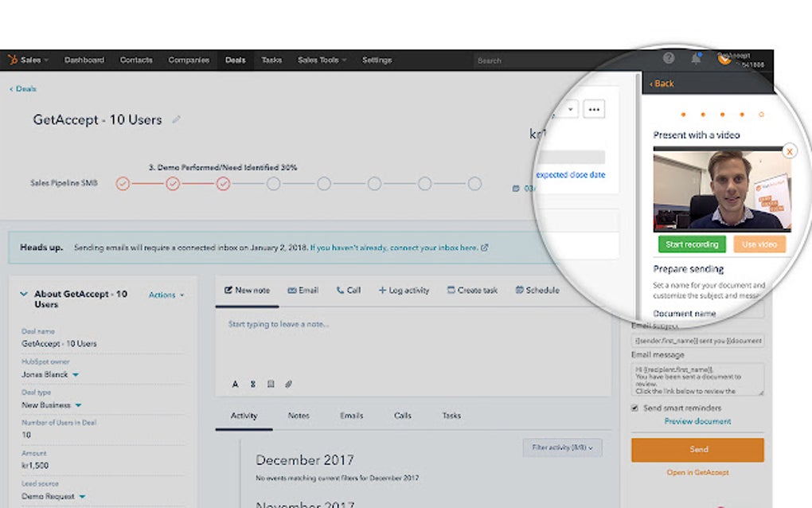Click the paperclip attachment icon in note editor
The image size is (812, 508).
coord(288,385)
